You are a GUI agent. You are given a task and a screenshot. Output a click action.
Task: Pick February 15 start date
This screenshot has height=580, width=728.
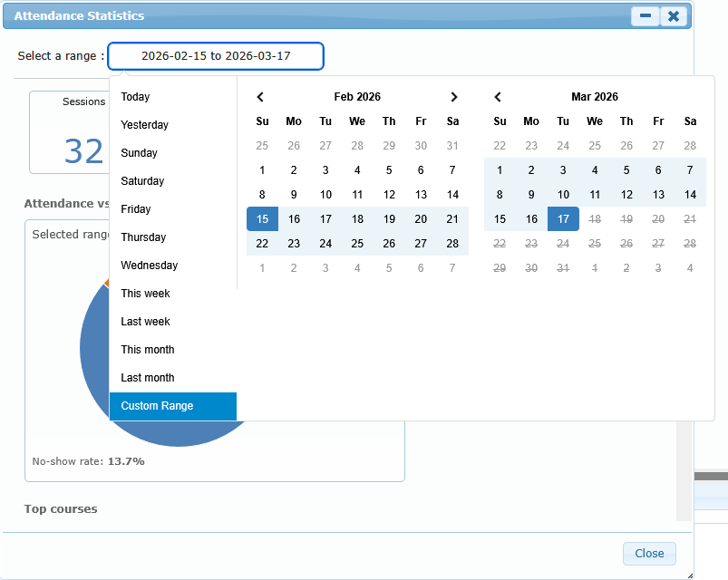262,219
